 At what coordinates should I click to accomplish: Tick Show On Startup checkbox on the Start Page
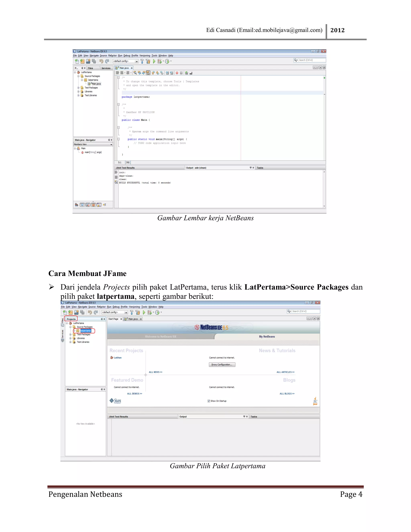click(209, 401)
